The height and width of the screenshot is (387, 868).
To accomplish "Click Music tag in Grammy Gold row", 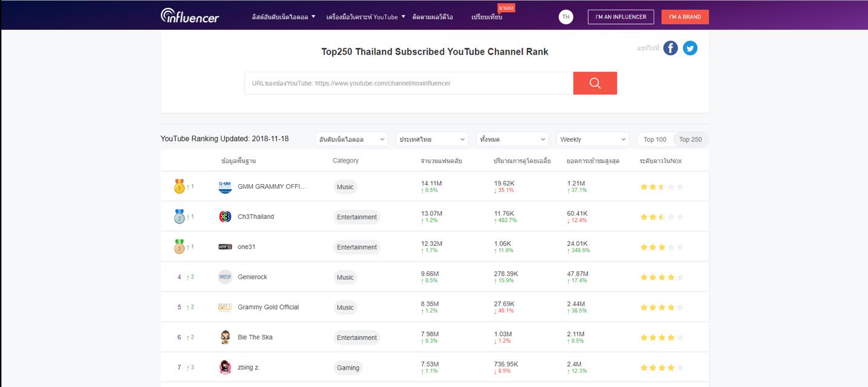I will click(x=345, y=308).
